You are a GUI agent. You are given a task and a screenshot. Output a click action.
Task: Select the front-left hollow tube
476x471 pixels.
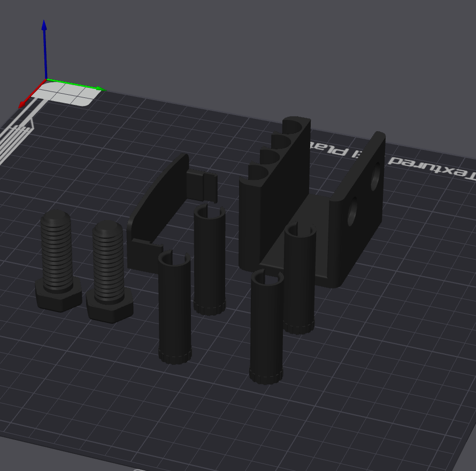(x=174, y=307)
